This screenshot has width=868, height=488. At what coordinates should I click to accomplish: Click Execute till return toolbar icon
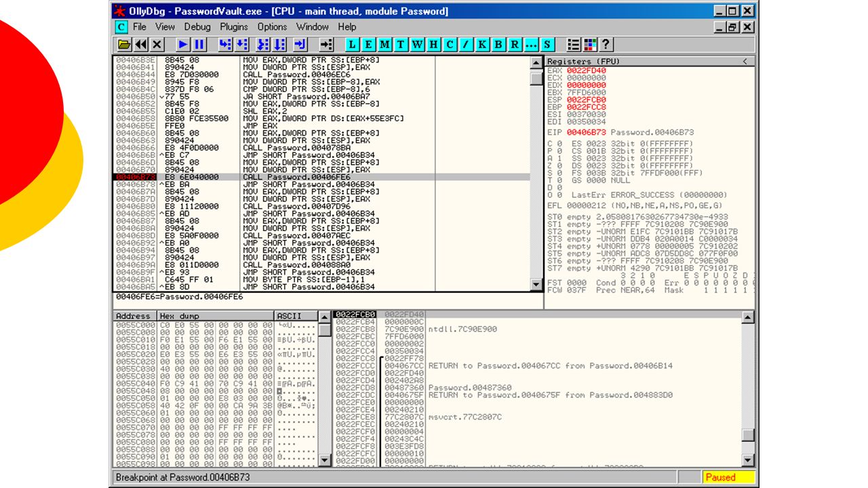pyautogui.click(x=300, y=45)
